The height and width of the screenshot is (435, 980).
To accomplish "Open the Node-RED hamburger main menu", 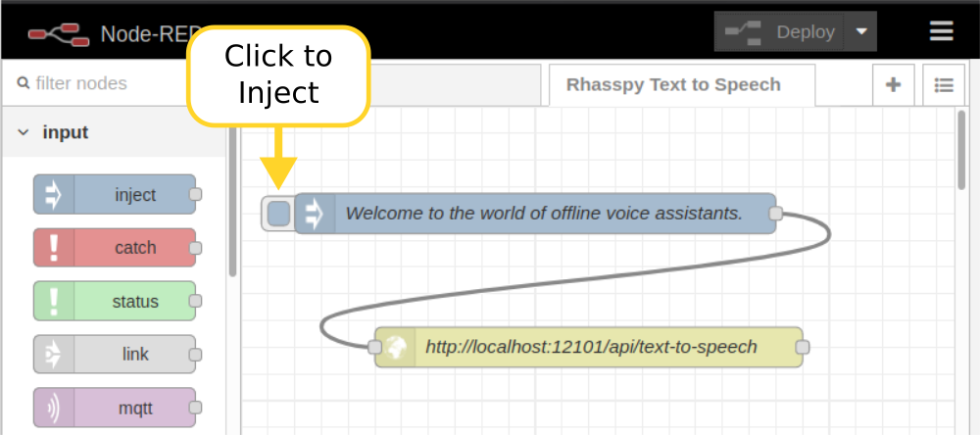I will 941,31.
